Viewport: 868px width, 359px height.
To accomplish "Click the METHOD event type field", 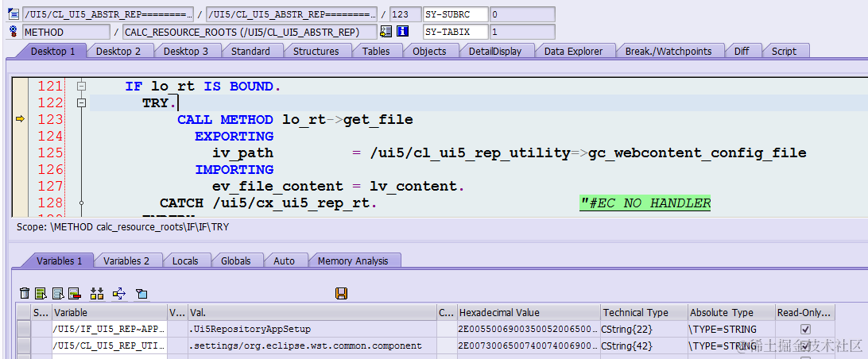I will (x=67, y=32).
